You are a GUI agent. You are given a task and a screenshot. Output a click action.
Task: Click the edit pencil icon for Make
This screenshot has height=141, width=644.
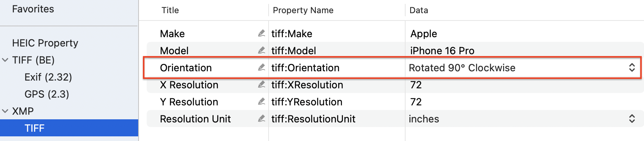tap(262, 34)
